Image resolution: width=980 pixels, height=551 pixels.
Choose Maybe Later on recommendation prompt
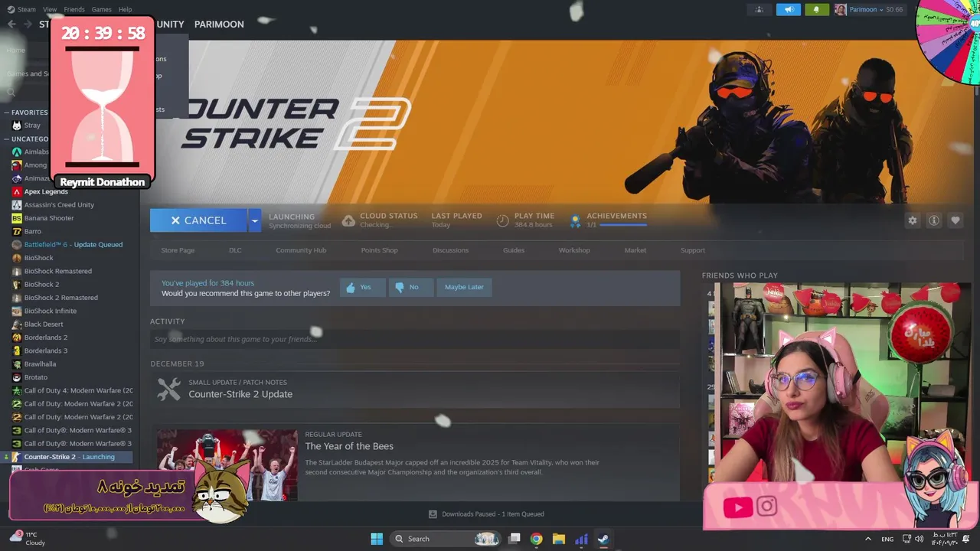(464, 288)
